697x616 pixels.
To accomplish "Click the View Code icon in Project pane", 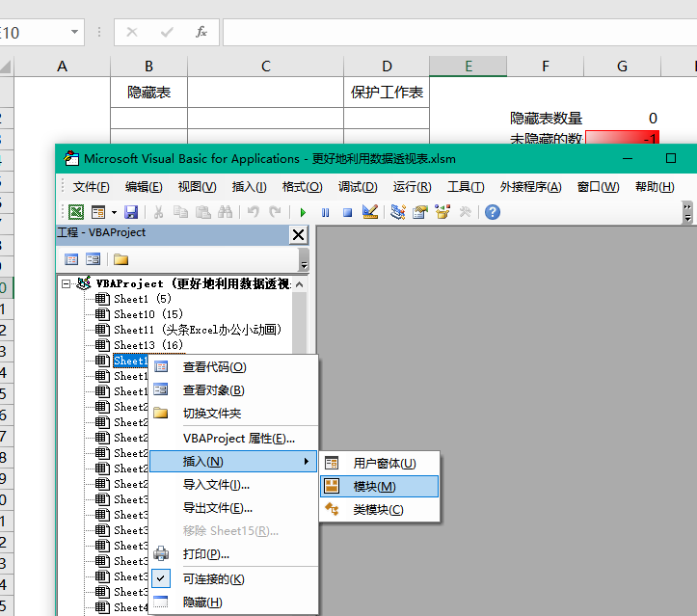I will coord(71,259).
